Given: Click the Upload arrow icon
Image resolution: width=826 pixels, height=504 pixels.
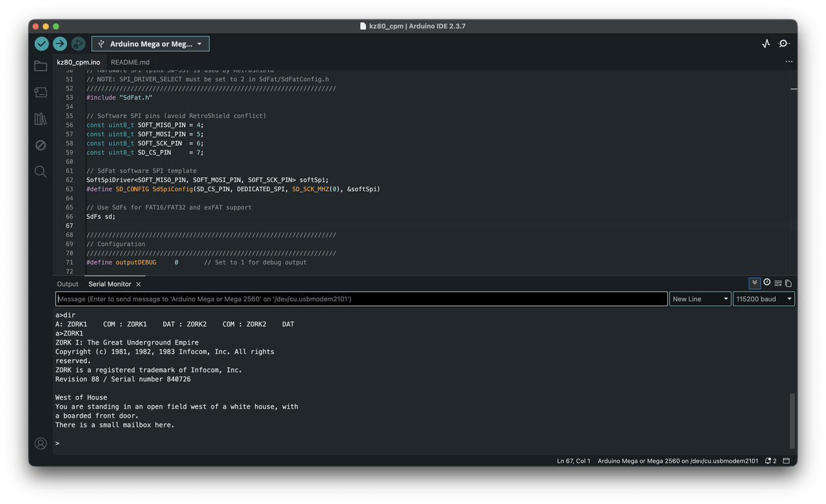Looking at the screenshot, I should (x=59, y=44).
